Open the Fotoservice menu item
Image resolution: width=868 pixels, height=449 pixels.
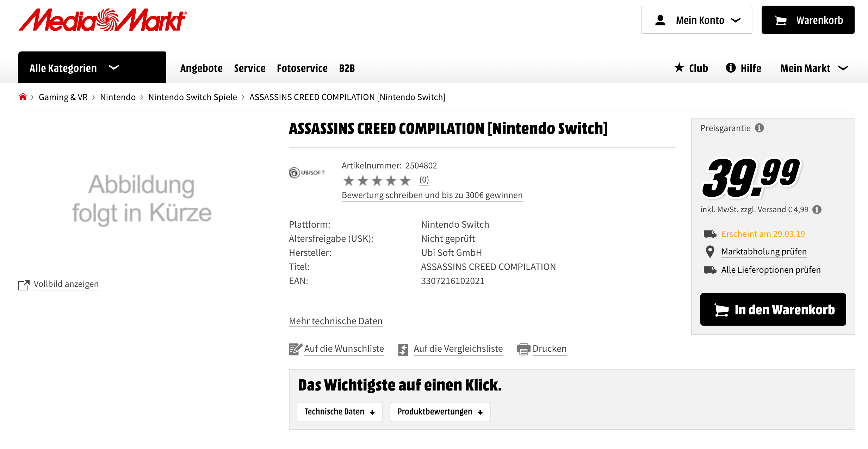tap(302, 68)
